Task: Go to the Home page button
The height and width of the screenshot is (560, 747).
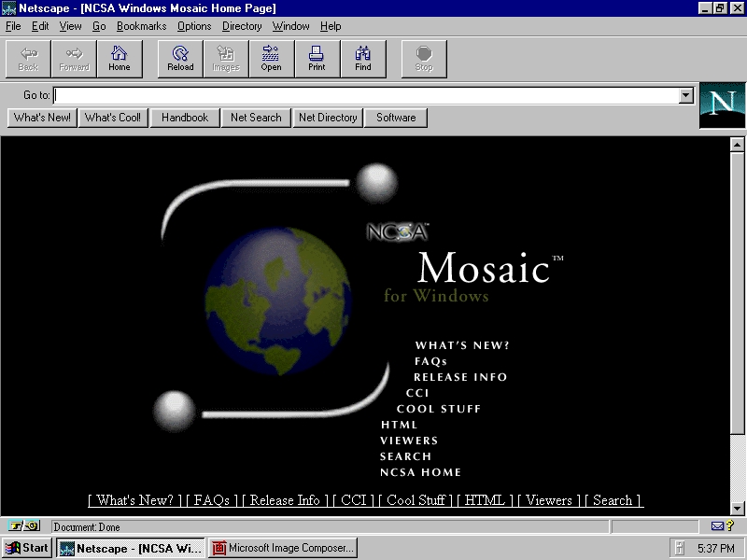Action: (x=120, y=59)
